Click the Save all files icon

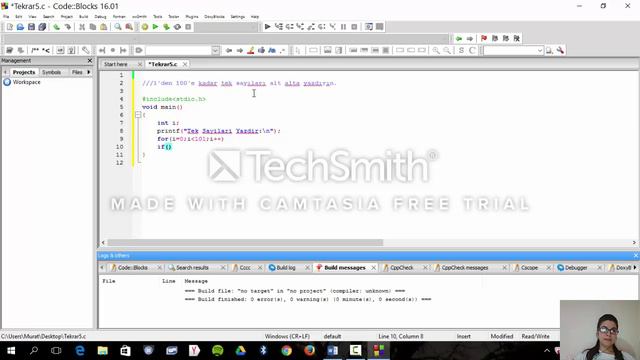point(42,27)
